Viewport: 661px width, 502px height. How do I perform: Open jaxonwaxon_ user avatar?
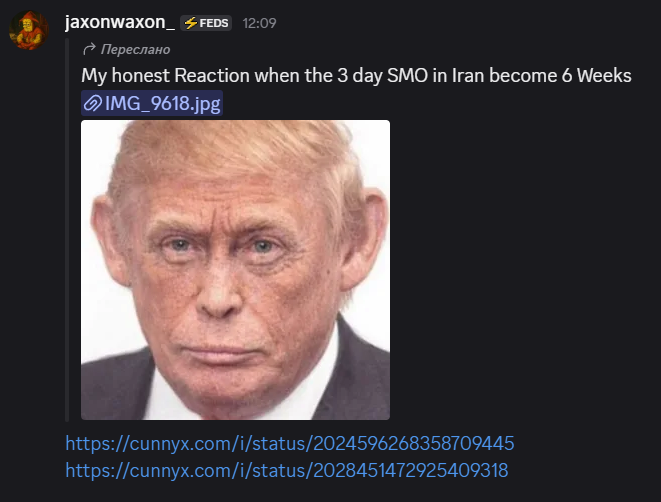[x=29, y=30]
